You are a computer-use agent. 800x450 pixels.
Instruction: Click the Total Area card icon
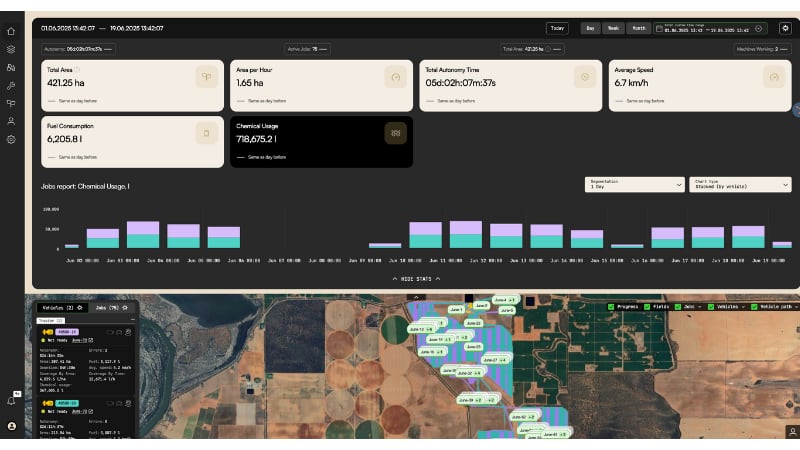207,77
